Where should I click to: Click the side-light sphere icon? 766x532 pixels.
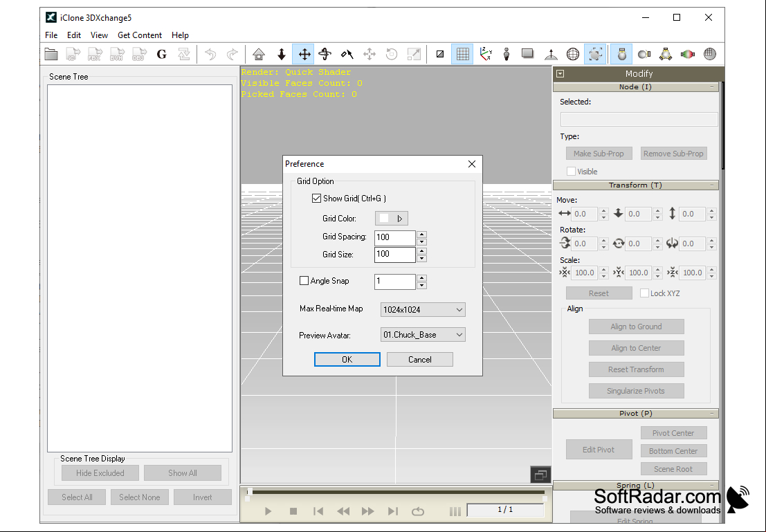(x=644, y=54)
